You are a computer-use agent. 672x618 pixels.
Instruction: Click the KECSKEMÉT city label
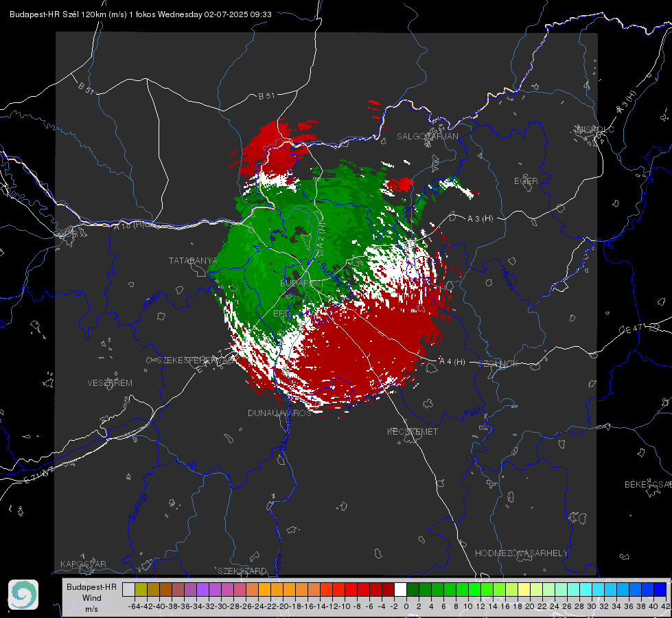(413, 431)
